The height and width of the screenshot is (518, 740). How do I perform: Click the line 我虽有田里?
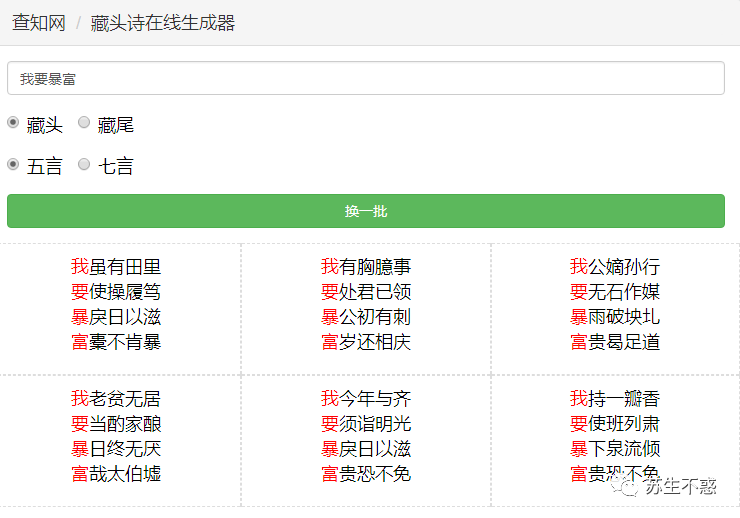click(x=116, y=267)
